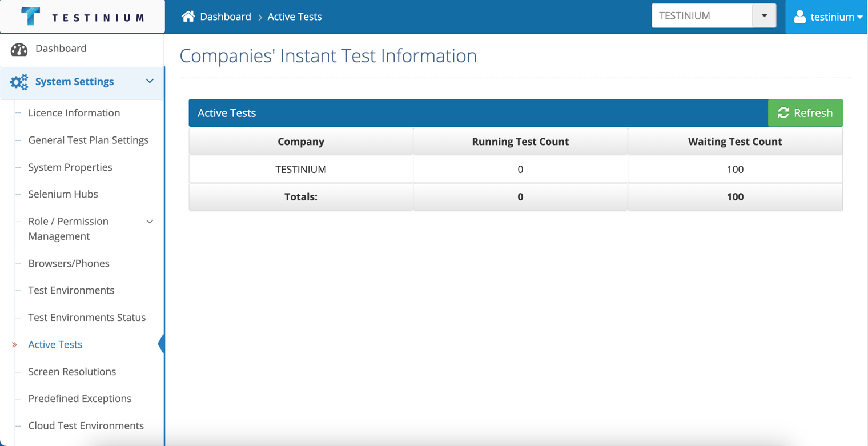
Task: Click the Active Tests panel title
Action: pos(227,113)
